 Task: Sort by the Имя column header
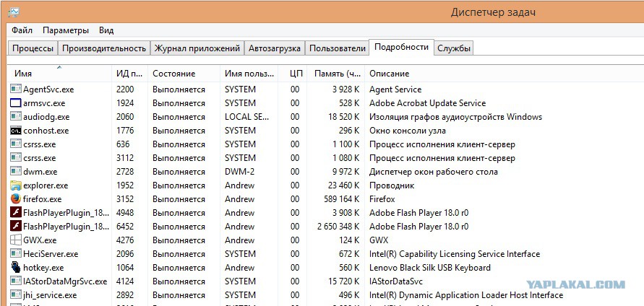click(x=60, y=74)
